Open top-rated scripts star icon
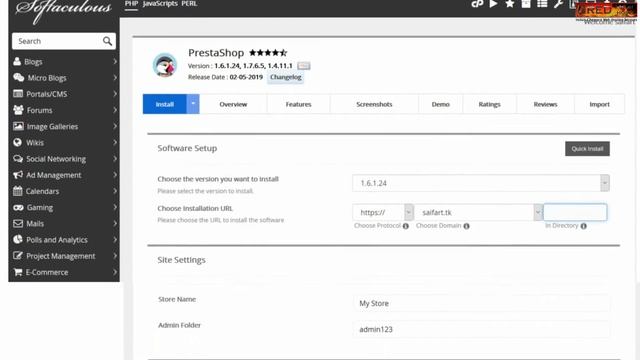 510,4
